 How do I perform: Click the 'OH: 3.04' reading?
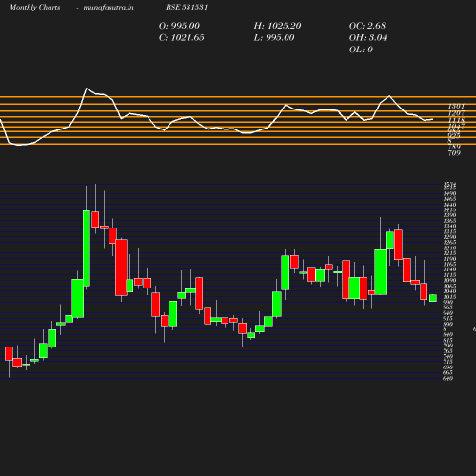coord(368,38)
